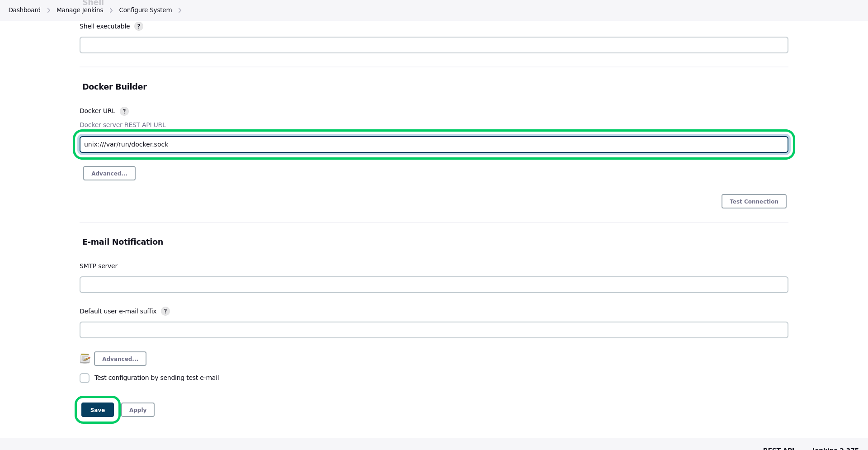Screen dimensions: 868x450
Task: Focus the Shell executable text box
Action: (x=434, y=45)
